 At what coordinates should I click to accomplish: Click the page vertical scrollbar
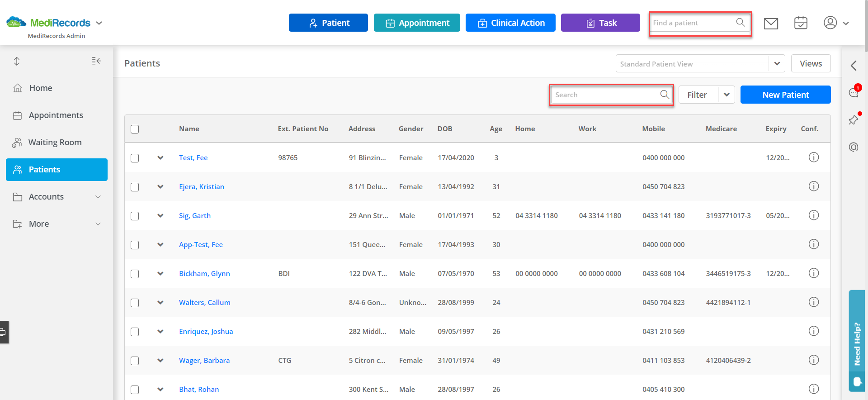point(866,27)
